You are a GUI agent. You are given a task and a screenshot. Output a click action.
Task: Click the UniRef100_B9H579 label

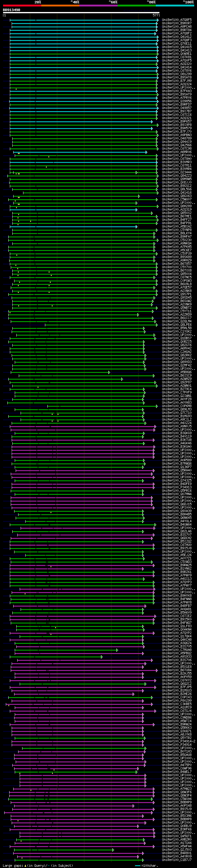click(177, 128)
